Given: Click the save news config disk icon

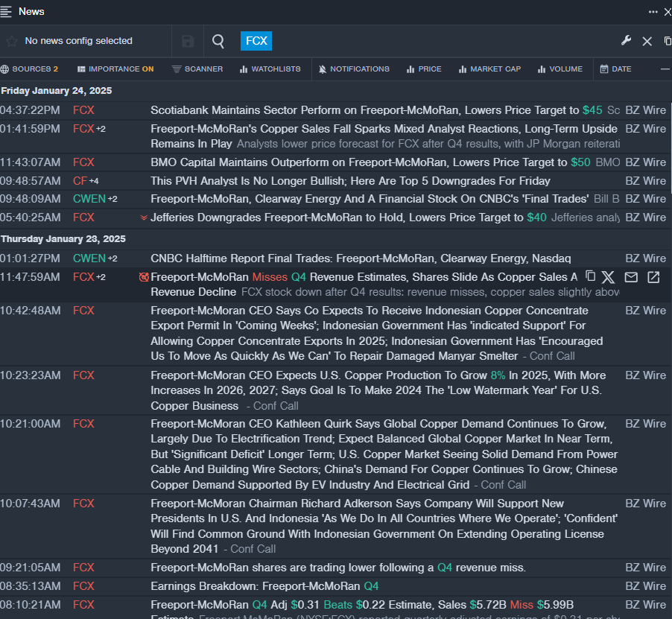Looking at the screenshot, I should tap(188, 41).
